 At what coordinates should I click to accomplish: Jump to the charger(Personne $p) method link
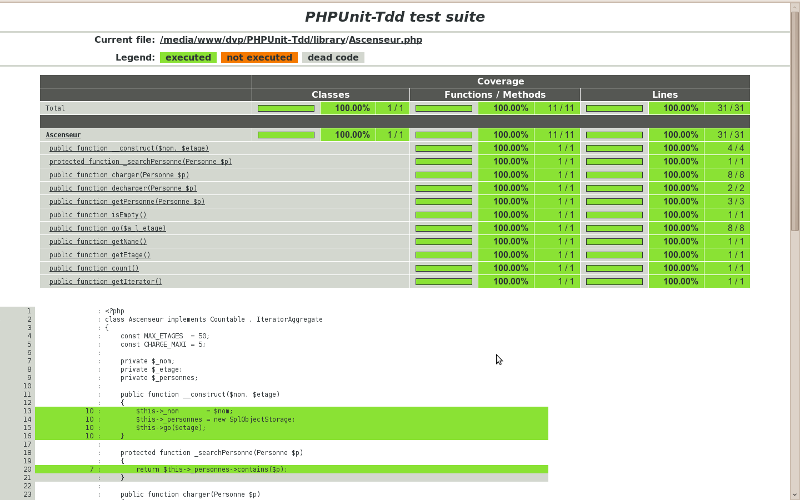[x=119, y=175]
